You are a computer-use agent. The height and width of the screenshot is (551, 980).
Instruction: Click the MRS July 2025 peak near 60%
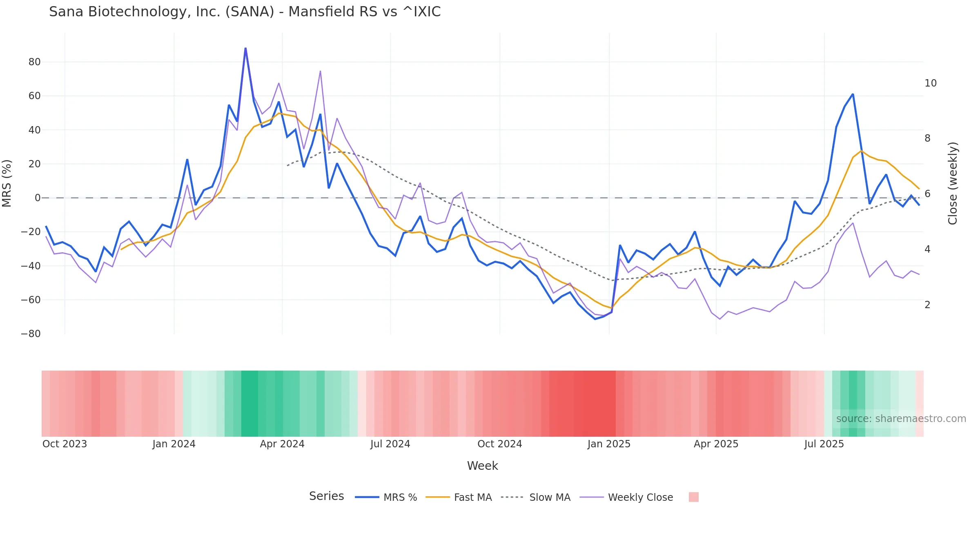point(853,94)
